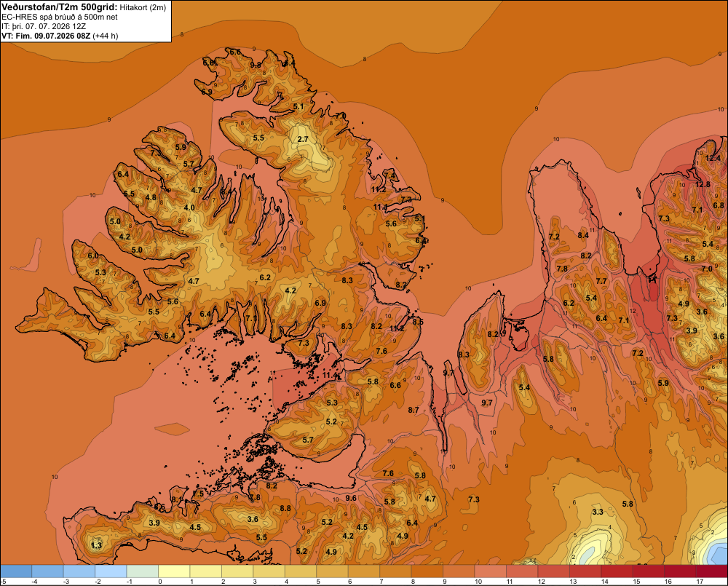Click the 1.3 temperature value
Image resolution: width=728 pixels, height=586 pixels.
[96, 545]
